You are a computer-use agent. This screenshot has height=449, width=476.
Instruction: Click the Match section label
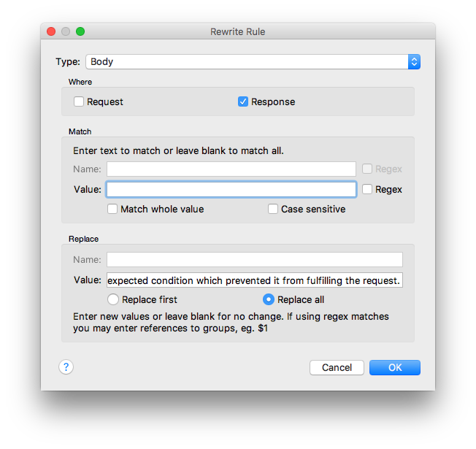tap(80, 131)
